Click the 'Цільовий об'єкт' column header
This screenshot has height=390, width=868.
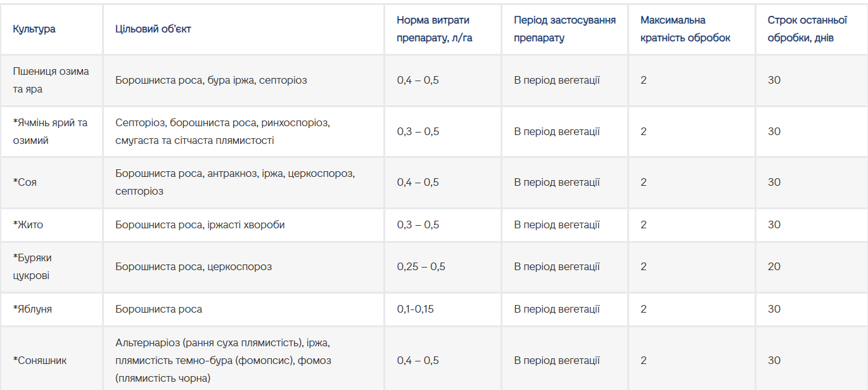pos(243,29)
